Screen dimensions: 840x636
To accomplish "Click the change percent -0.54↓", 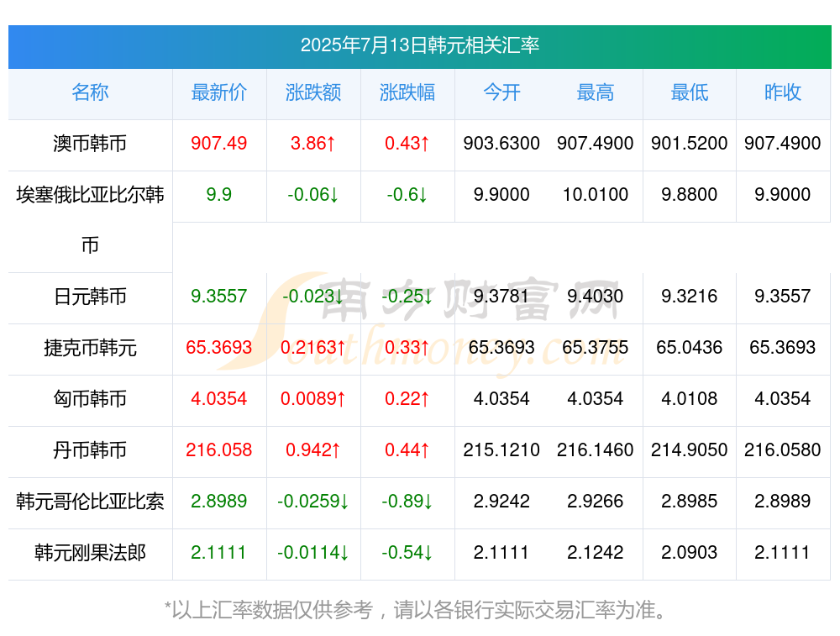I will click(407, 553).
